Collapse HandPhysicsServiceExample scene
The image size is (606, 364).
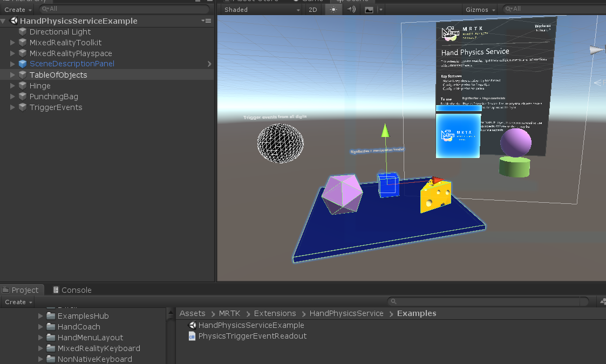3,21
